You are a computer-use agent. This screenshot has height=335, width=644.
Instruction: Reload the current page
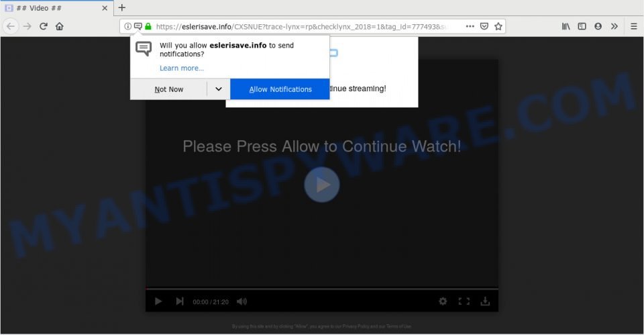43,26
